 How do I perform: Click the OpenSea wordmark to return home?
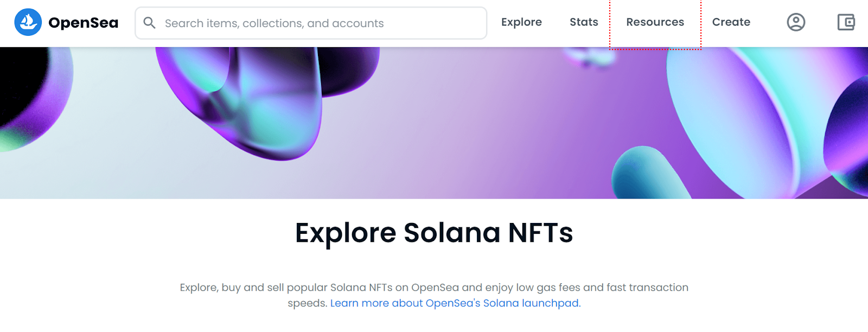click(83, 22)
